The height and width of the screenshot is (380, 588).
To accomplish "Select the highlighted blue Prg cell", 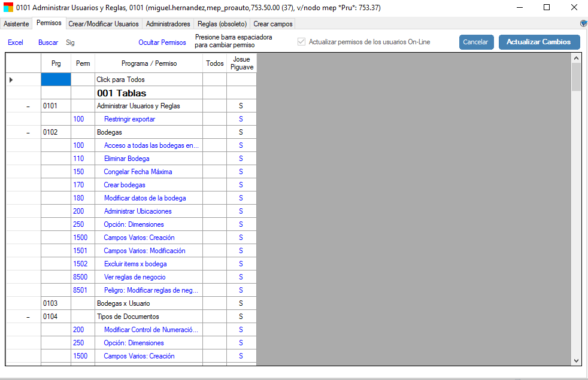I will pyautogui.click(x=56, y=80).
